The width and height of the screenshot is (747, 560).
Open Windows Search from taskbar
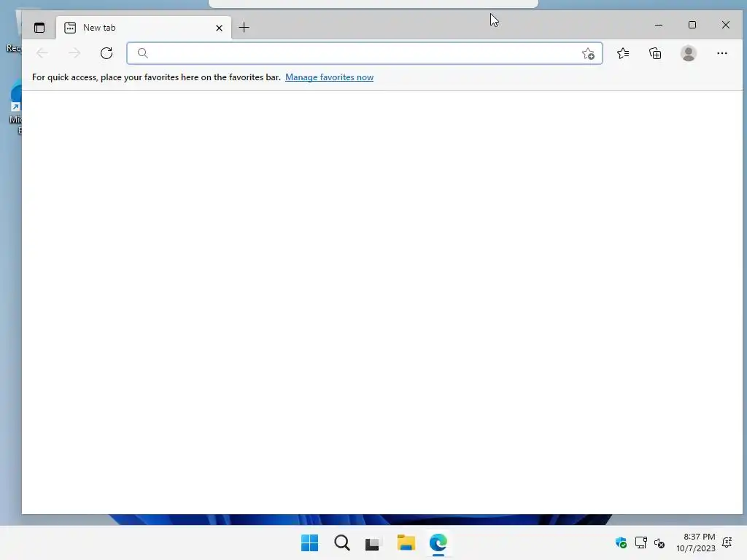[x=342, y=542]
